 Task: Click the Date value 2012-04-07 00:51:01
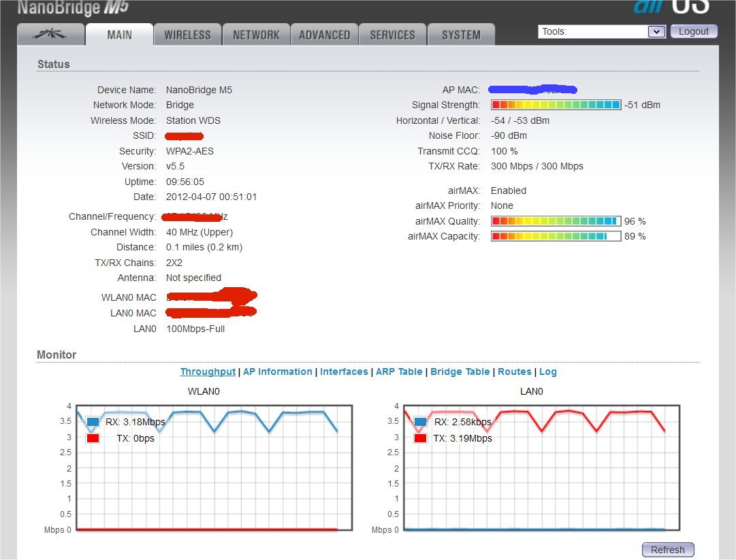(211, 197)
